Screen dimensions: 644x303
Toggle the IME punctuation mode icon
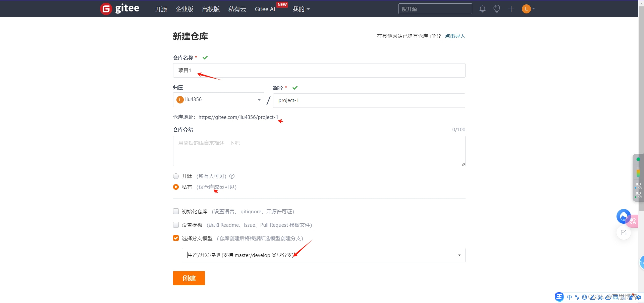coord(577,297)
